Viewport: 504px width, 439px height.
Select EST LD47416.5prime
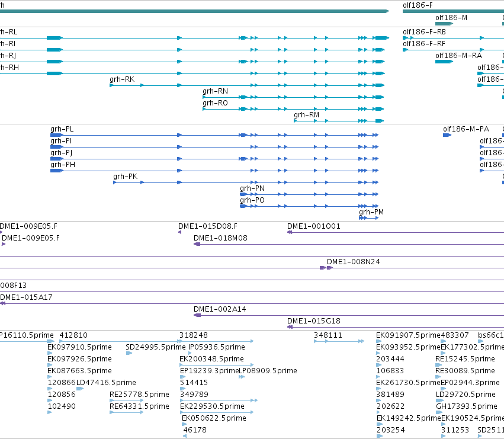point(106,383)
